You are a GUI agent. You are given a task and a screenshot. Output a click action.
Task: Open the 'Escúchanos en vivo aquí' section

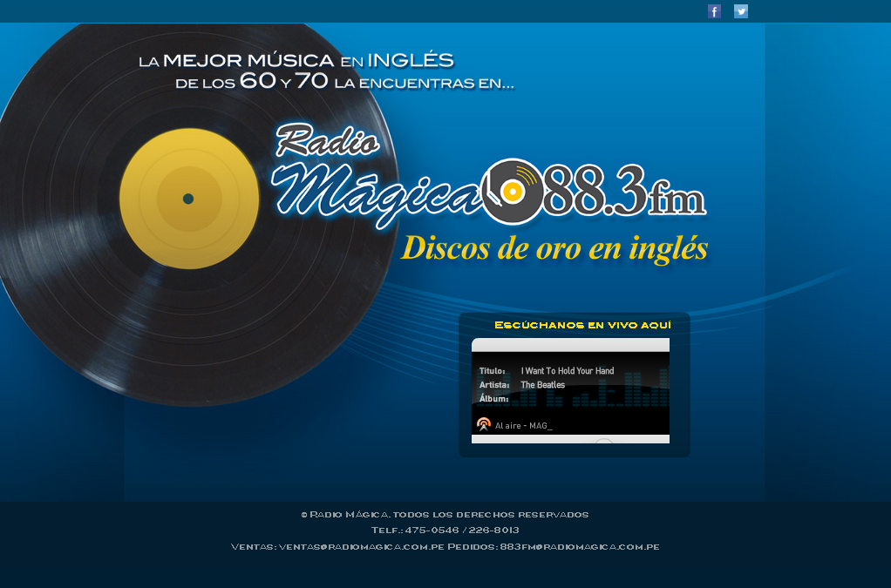click(x=582, y=325)
